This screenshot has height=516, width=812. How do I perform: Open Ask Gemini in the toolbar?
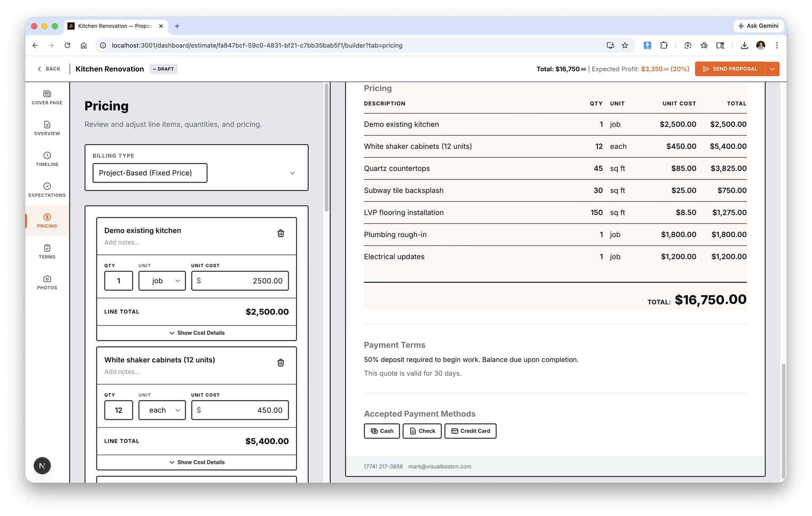tap(759, 26)
